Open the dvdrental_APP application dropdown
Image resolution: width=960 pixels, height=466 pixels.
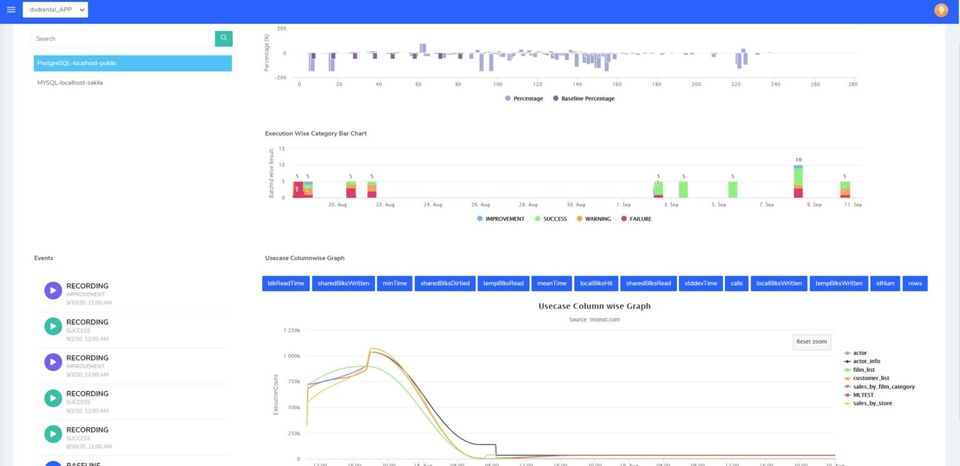[55, 10]
